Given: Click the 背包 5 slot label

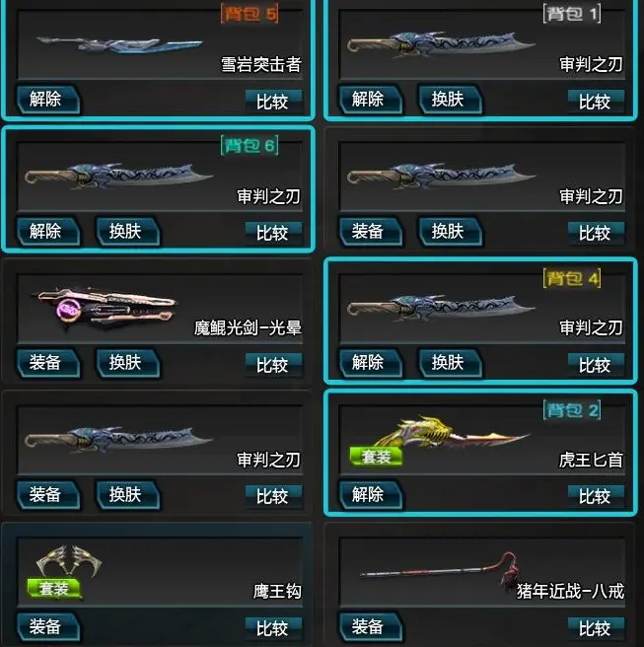Looking at the screenshot, I should pyautogui.click(x=250, y=15).
